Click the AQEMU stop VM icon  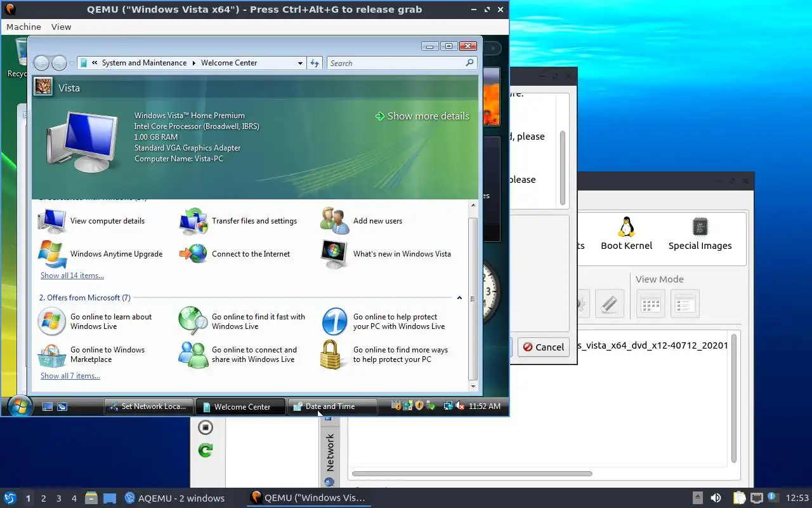coord(205,427)
